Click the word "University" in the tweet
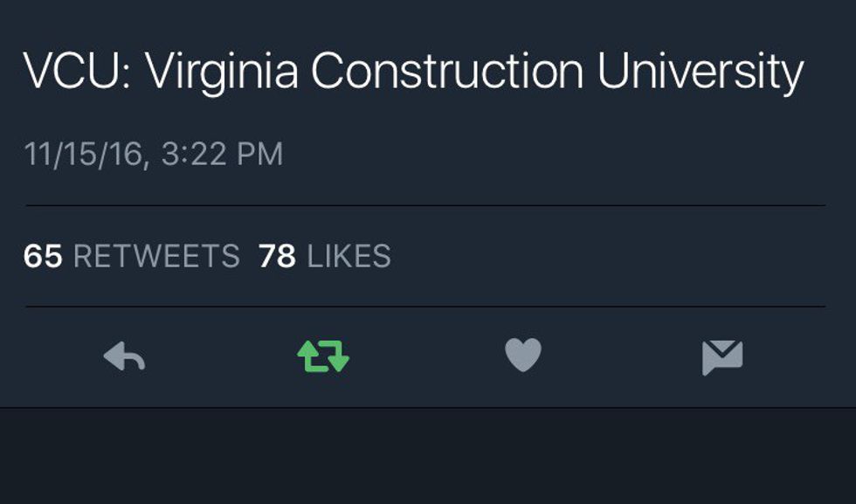 point(701,72)
